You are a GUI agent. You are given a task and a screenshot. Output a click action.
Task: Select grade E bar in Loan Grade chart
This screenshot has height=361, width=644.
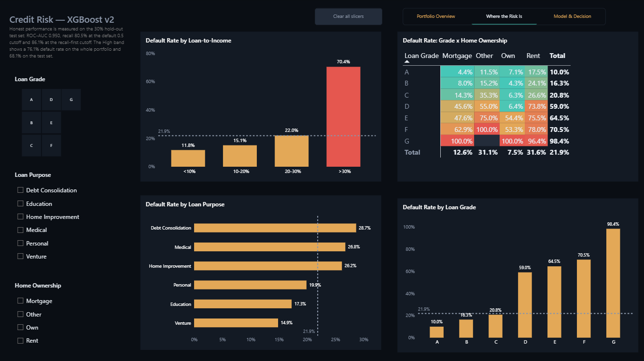pos(554,302)
